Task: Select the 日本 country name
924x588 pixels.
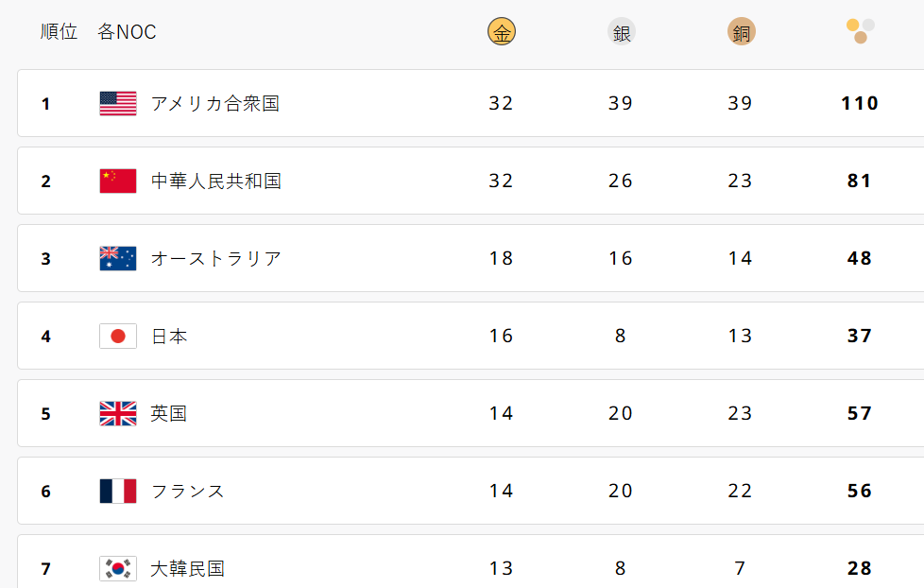Action: tap(169, 336)
